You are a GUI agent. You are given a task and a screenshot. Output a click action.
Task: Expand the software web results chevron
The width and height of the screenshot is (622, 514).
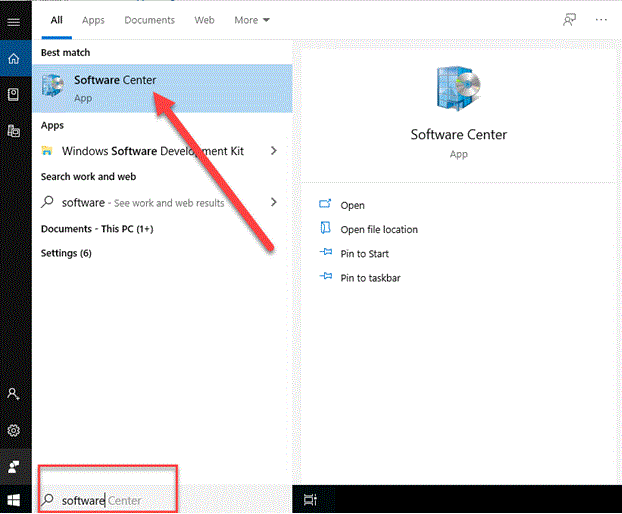point(273,202)
